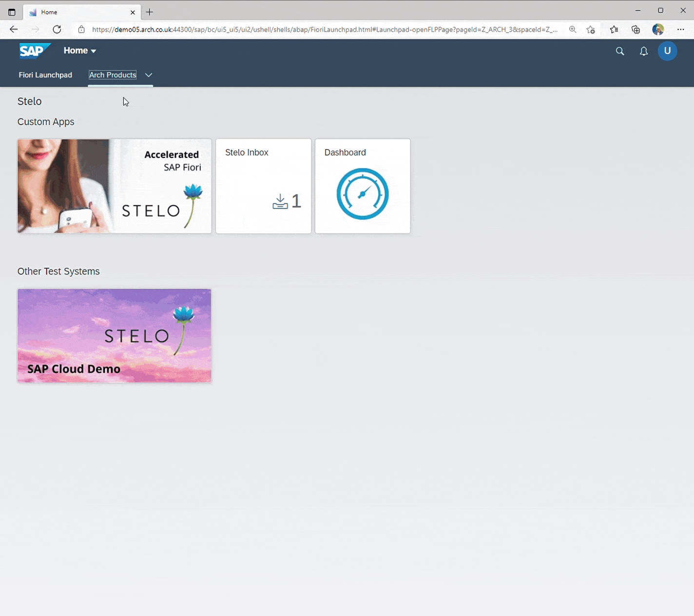View site information via the lock icon

[81, 29]
